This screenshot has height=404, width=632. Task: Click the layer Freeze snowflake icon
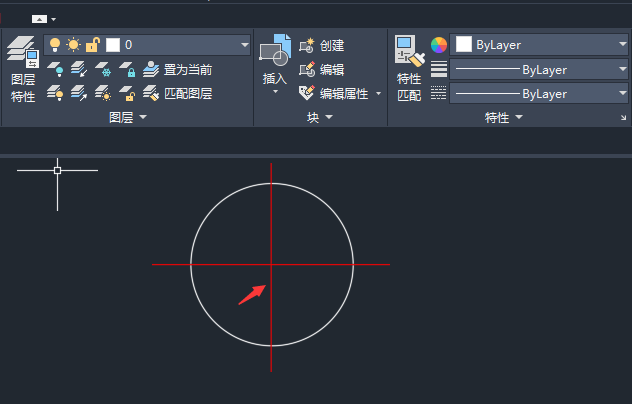click(x=103, y=69)
